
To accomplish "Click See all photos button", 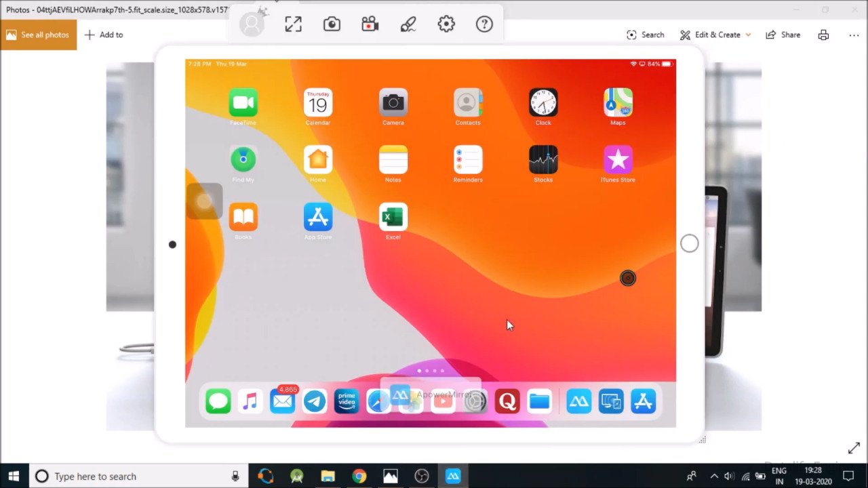I will pos(39,35).
